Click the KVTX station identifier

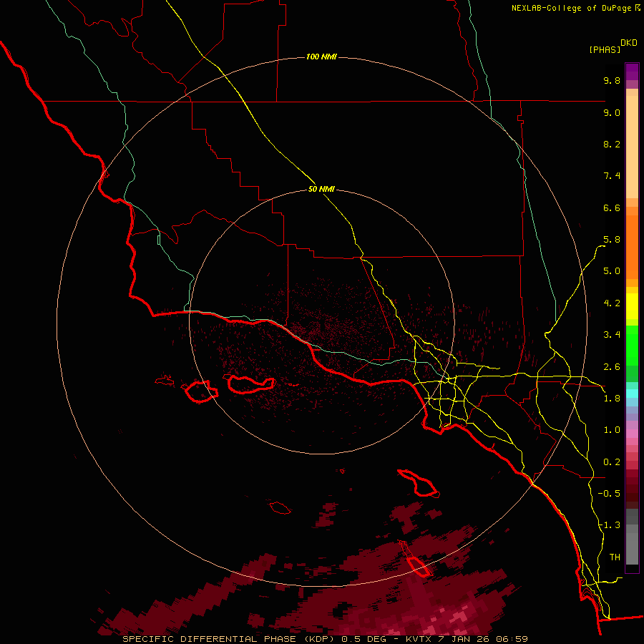coord(419,639)
